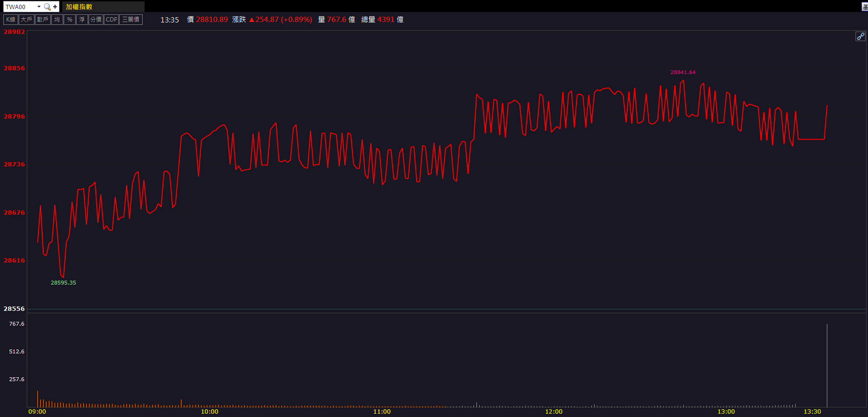Click the CDP button
The height and width of the screenshot is (417, 868).
112,20
